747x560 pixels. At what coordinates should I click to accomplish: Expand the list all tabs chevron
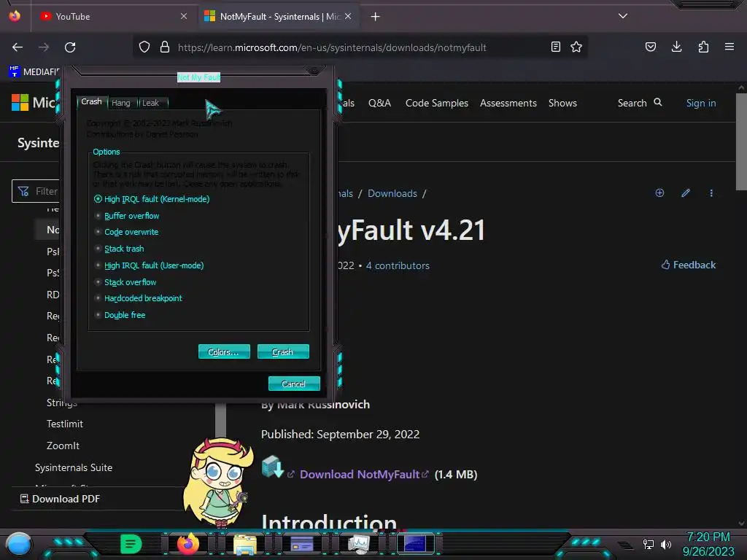(x=623, y=16)
